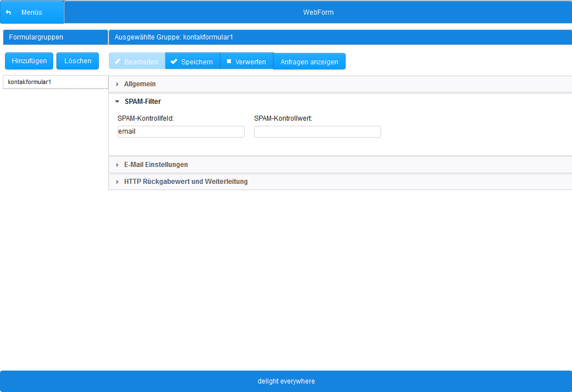The height and width of the screenshot is (392, 572).
Task: Click the back arrow icon beside Menüs
Action: (7, 11)
